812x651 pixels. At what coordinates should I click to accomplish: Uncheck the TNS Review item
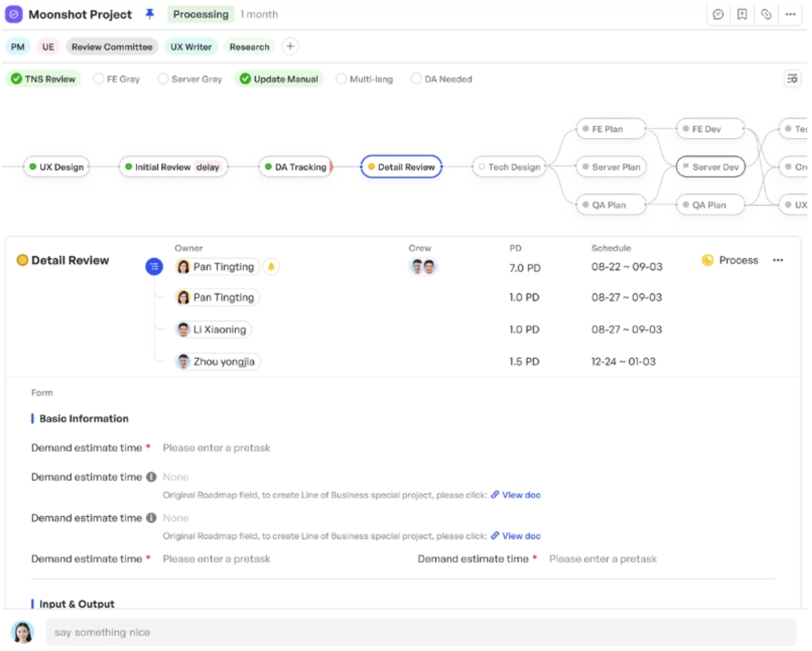(x=16, y=78)
